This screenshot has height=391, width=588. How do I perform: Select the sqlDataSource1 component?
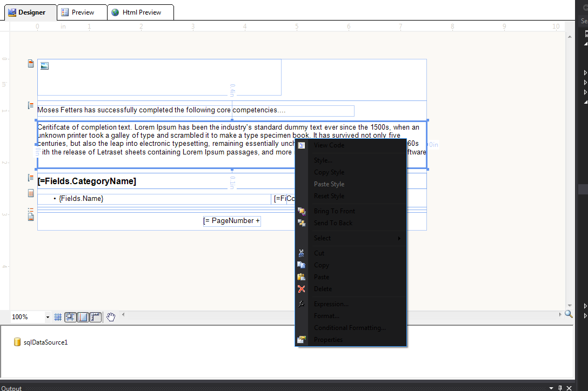coord(41,342)
